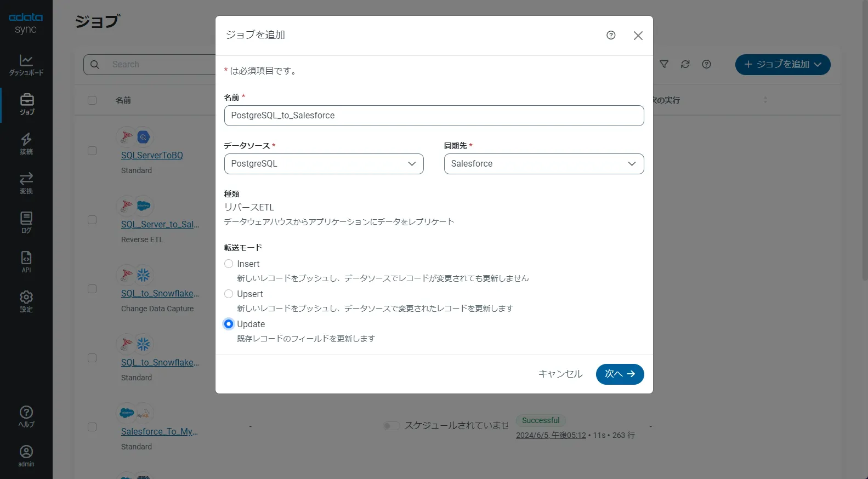The width and height of the screenshot is (868, 479).
Task: Click the 次へ button
Action: [x=620, y=374]
